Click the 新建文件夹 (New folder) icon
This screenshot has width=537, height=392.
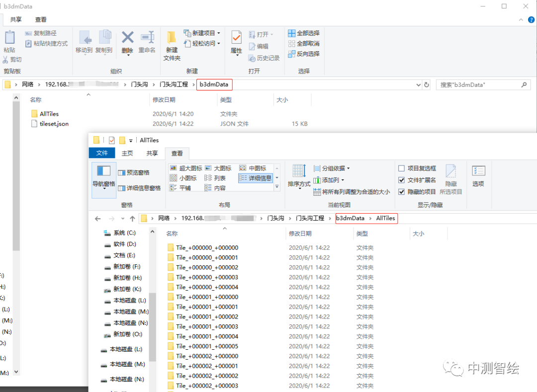[x=172, y=39]
